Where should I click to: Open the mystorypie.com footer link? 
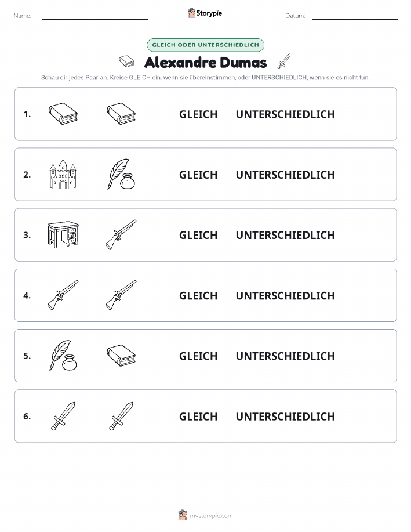pos(211,516)
